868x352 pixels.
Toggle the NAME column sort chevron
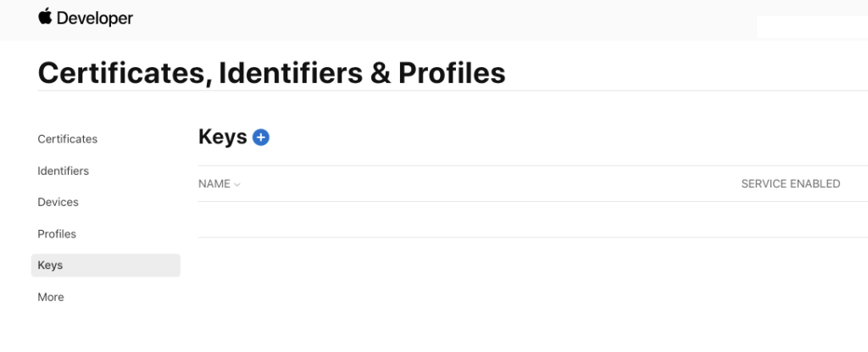tap(237, 184)
